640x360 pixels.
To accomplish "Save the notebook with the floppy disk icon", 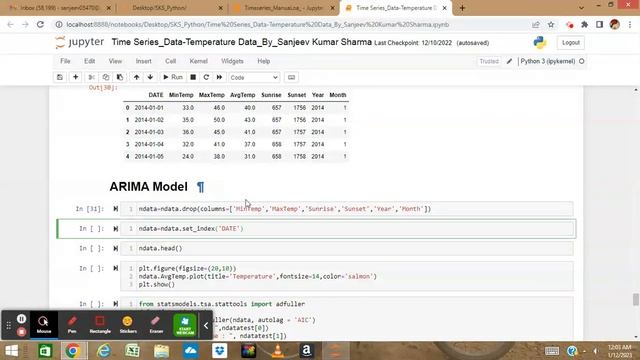I will [60, 77].
